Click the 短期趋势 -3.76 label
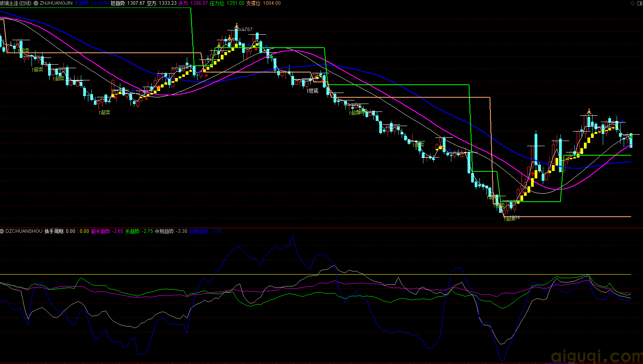Image resolution: width=643 pixels, height=364 pixels. coord(205,231)
